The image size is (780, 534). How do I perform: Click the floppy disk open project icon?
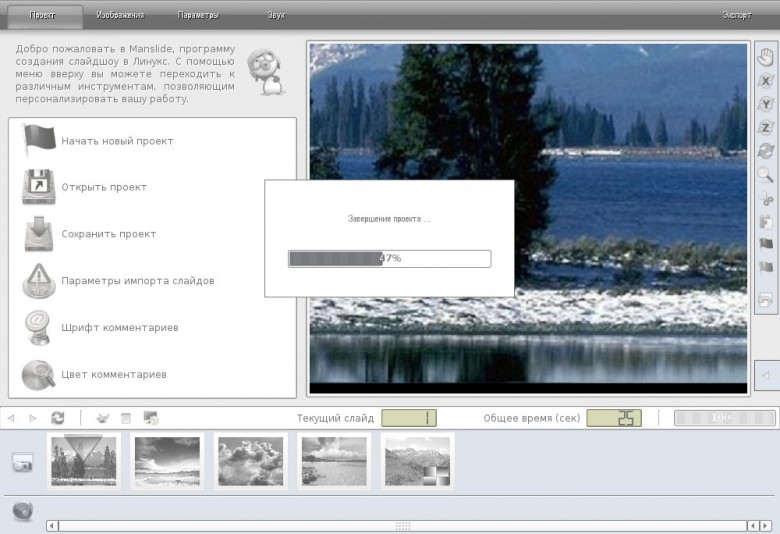pos(39,187)
